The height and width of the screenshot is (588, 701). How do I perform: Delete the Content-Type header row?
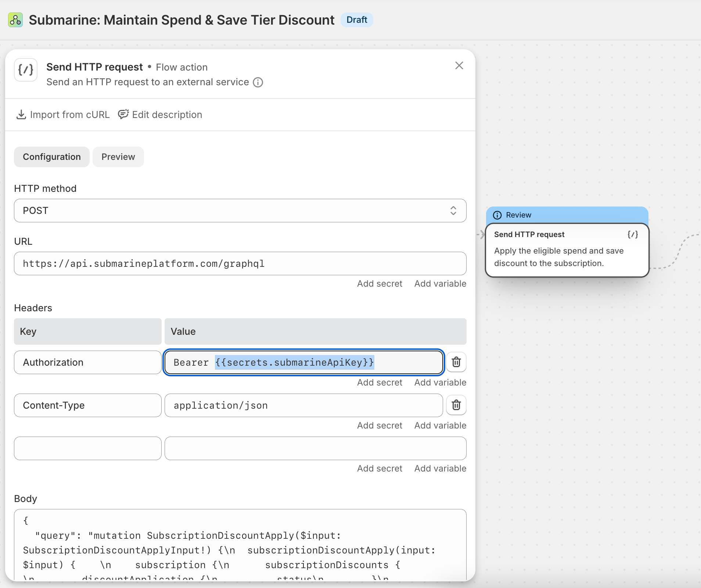(x=456, y=405)
